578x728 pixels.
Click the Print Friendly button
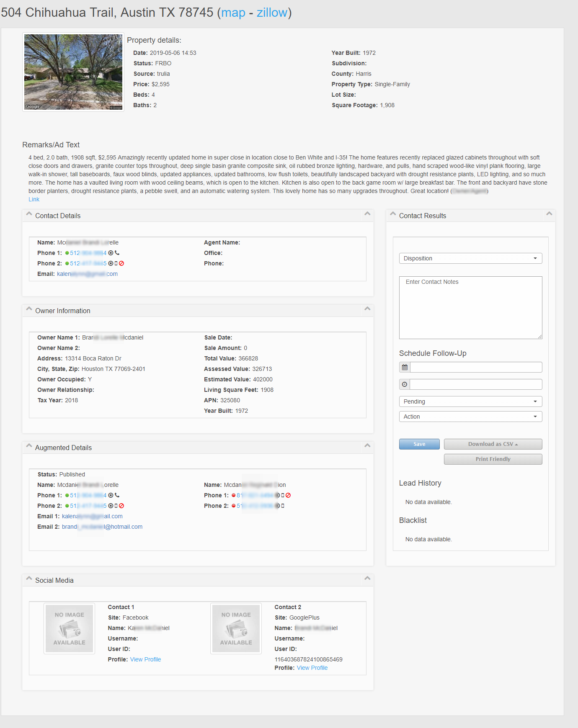click(493, 459)
